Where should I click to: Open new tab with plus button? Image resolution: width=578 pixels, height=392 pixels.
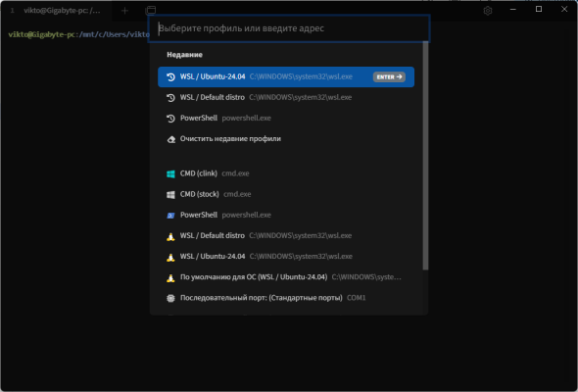pos(124,11)
